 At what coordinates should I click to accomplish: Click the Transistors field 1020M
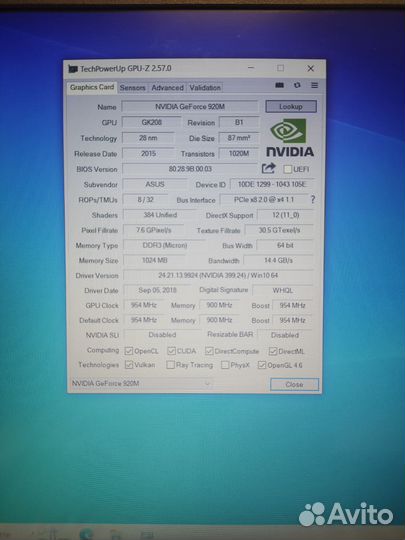coord(239,154)
